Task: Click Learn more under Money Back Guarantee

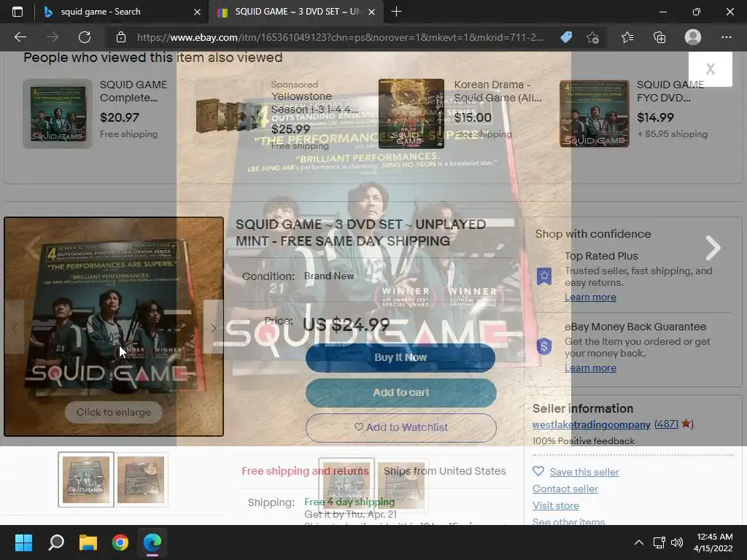Action: 590,368
